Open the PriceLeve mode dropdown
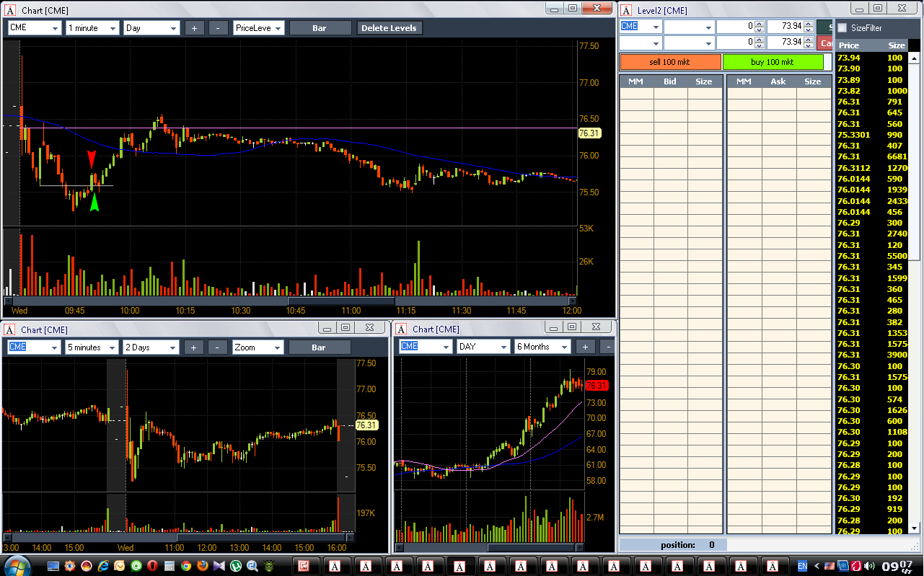924x576 pixels. pyautogui.click(x=259, y=28)
